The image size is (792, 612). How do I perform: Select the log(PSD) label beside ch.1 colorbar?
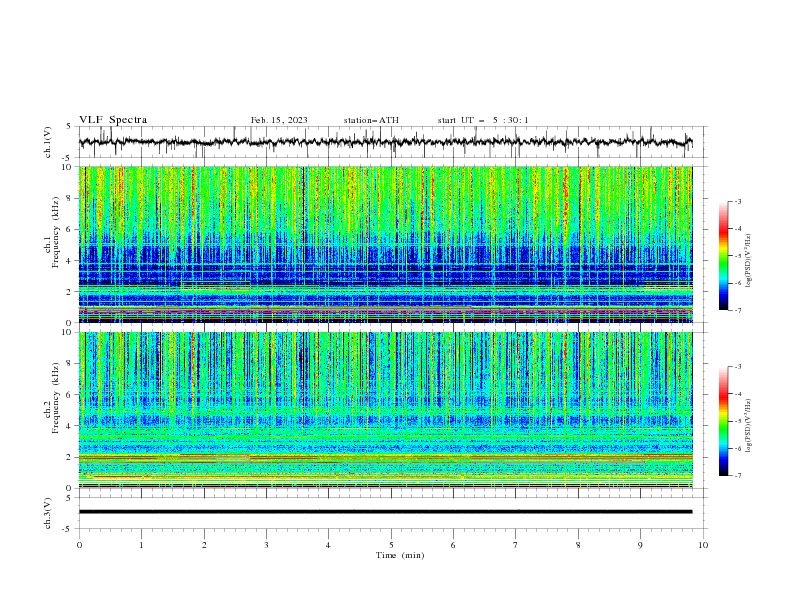(748, 261)
